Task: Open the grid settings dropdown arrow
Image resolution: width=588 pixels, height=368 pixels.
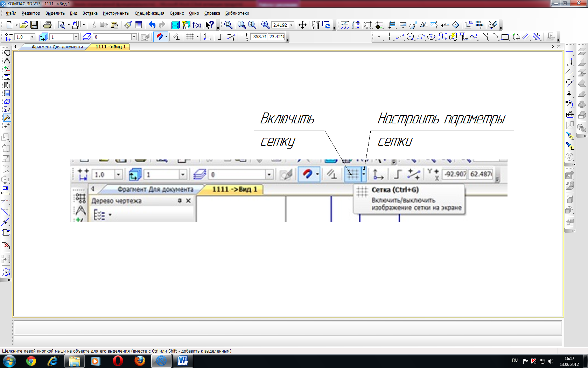Action: point(197,36)
